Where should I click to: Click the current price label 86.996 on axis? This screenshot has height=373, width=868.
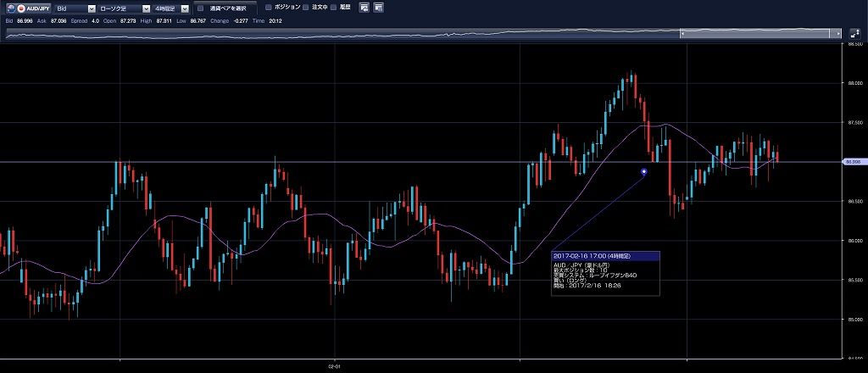[x=854, y=162]
